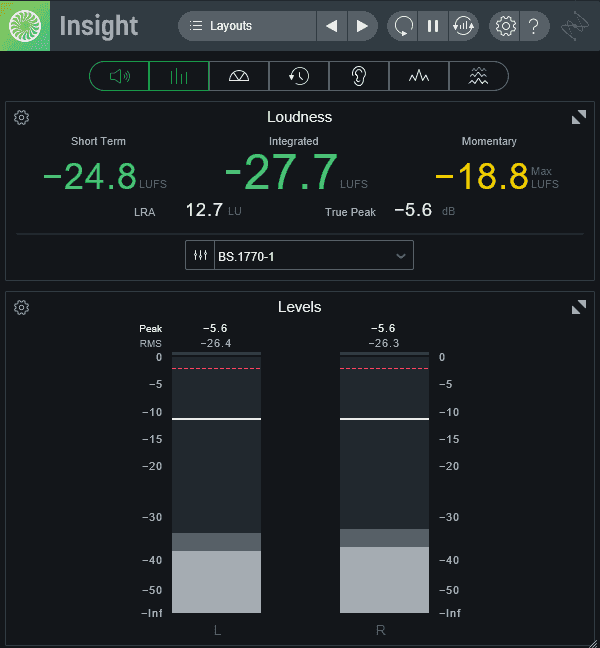Toggle the spectrum analyzer module
The image size is (600, 648).
point(419,76)
